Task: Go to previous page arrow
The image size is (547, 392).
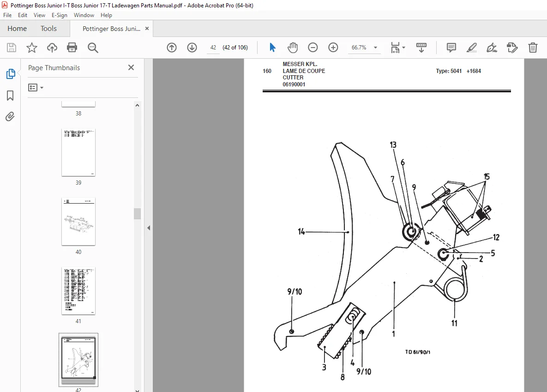Action: [x=172, y=48]
